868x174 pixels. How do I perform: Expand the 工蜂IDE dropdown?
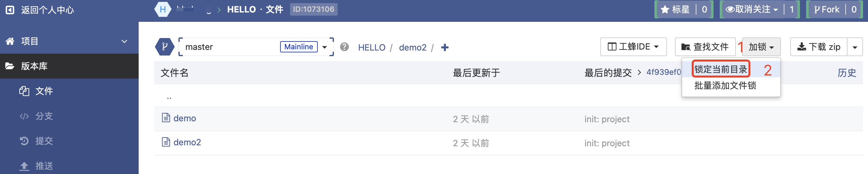tap(633, 47)
